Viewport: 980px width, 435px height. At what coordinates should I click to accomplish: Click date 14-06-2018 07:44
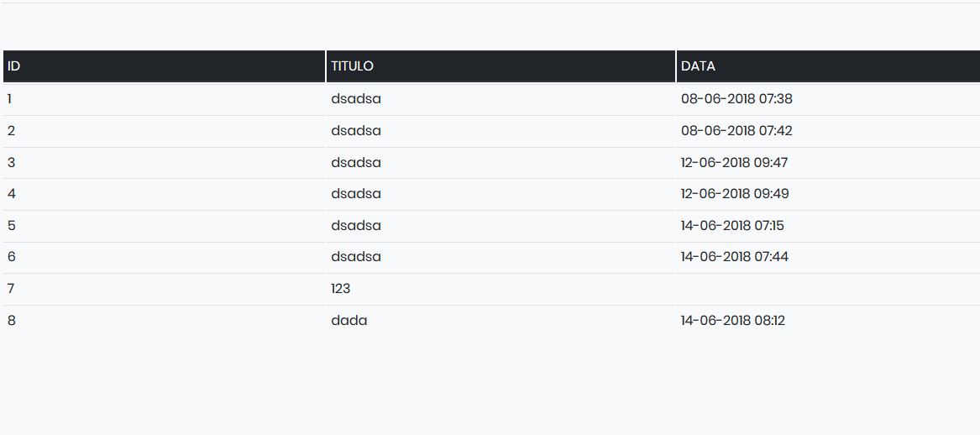[735, 258]
